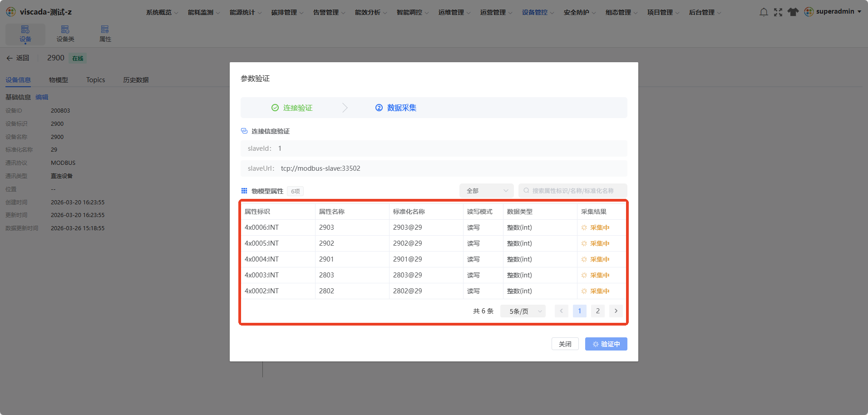868x415 pixels.
Task: Click the 编辑 link next to 基础信息
Action: [x=42, y=97]
